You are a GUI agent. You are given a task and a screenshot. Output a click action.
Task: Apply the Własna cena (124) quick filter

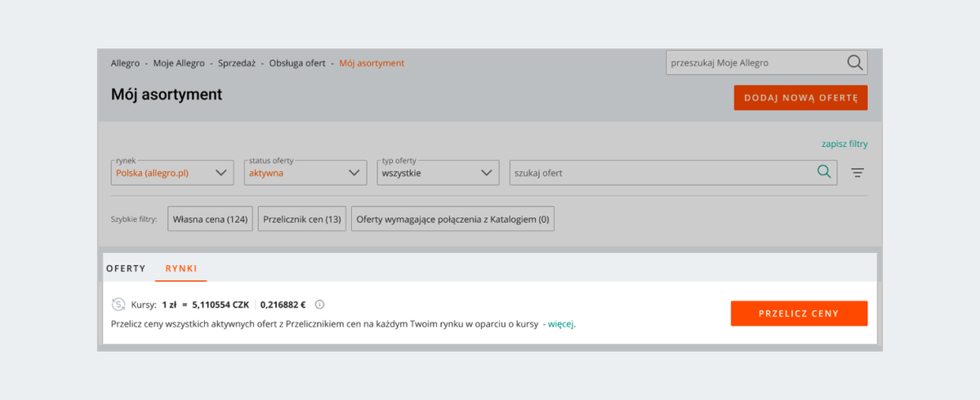pyautogui.click(x=211, y=219)
